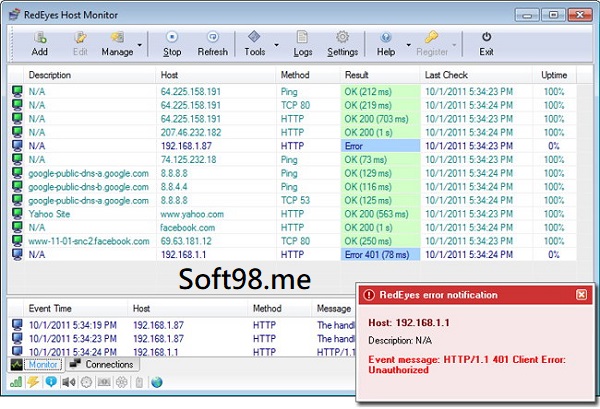The height and width of the screenshot is (409, 600).
Task: Click the blue globe status icon
Action: (x=157, y=382)
